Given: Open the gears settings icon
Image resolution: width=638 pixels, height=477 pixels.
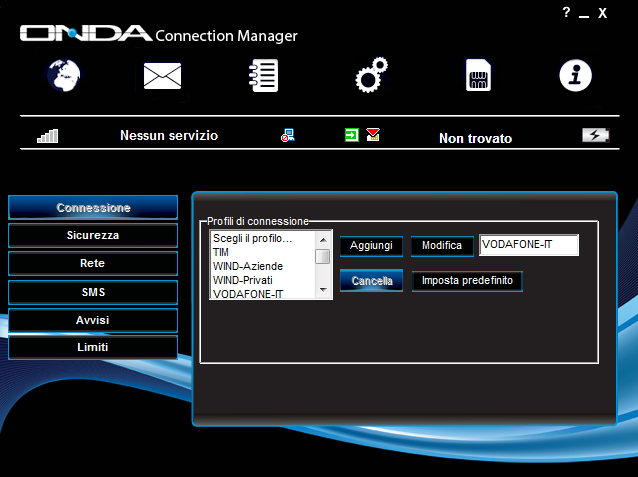Looking at the screenshot, I should pos(371,74).
